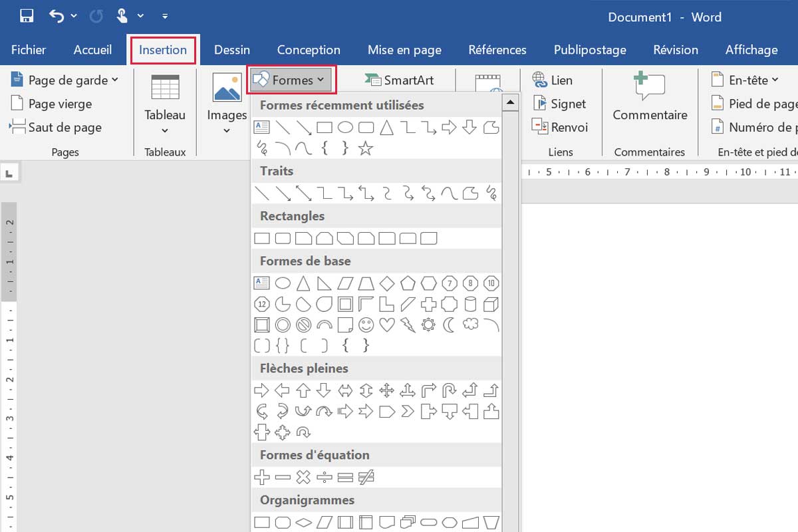This screenshot has width=798, height=532.
Task: Open the Fichier menu
Action: click(x=27, y=49)
